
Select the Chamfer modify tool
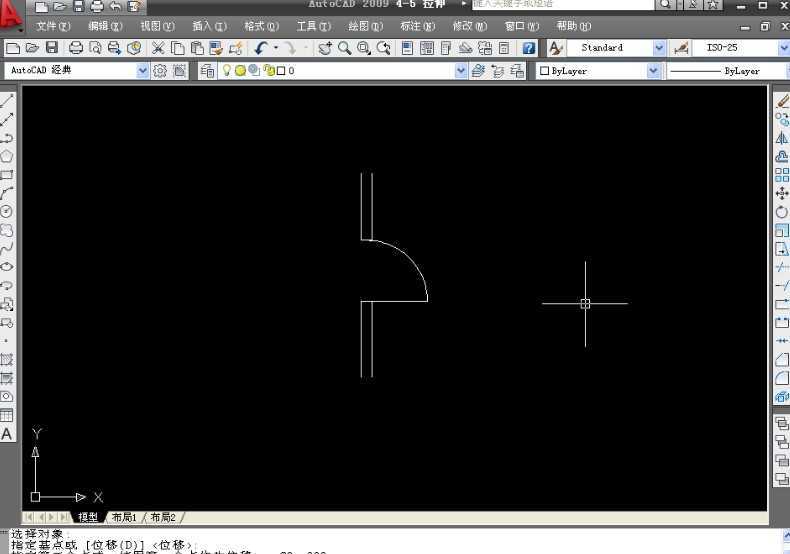pyautogui.click(x=782, y=359)
